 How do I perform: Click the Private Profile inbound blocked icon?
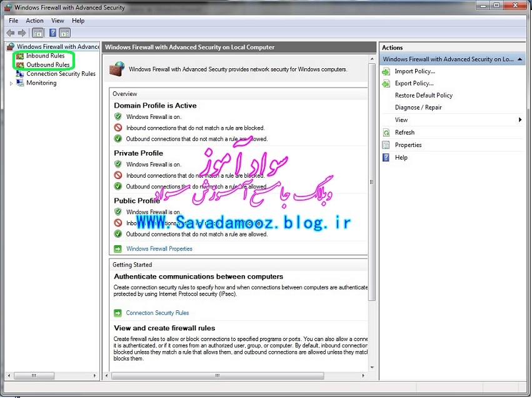point(118,176)
